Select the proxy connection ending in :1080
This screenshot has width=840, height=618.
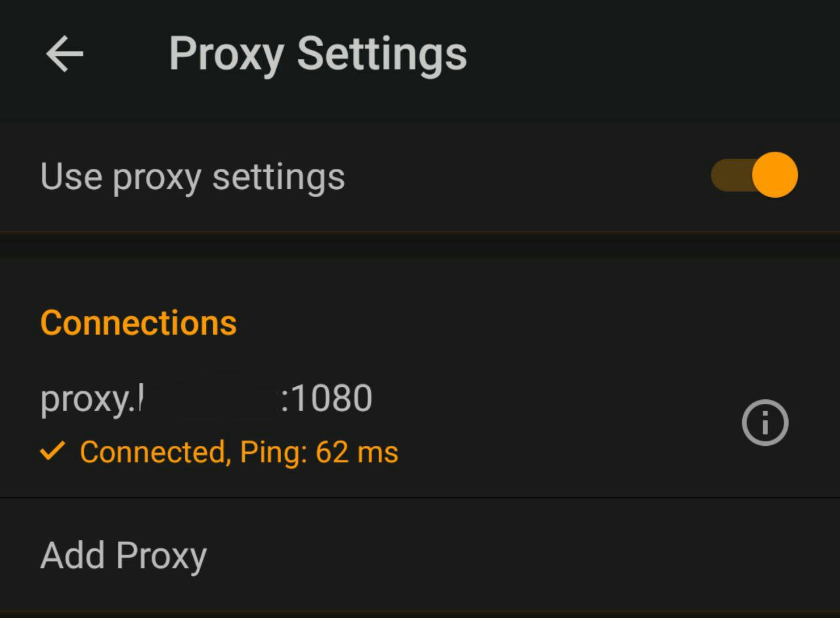(x=206, y=399)
